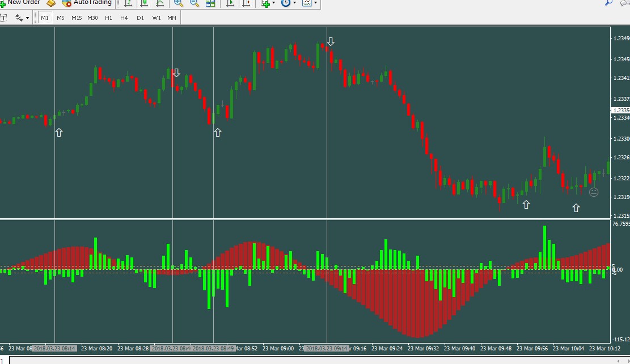Select the M15 timeframe

(x=77, y=18)
